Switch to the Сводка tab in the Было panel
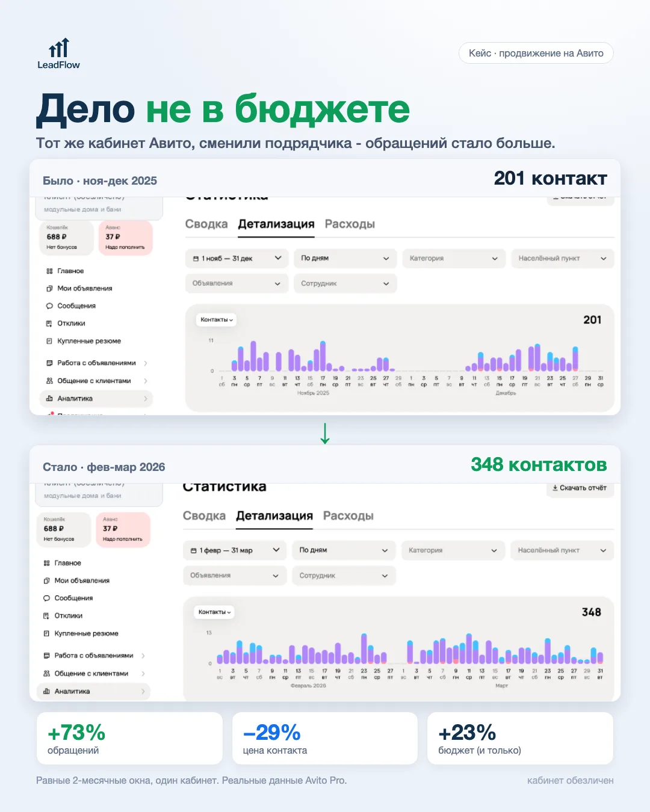This screenshot has height=812, width=650. pos(206,224)
